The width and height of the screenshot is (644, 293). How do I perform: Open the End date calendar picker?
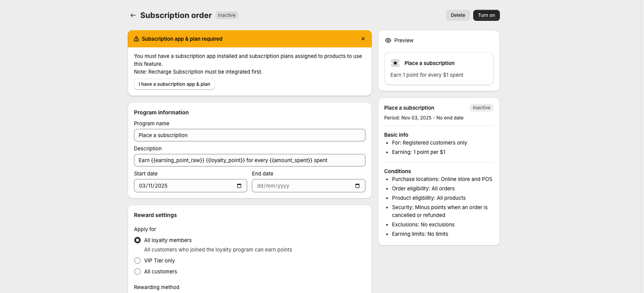357,186
